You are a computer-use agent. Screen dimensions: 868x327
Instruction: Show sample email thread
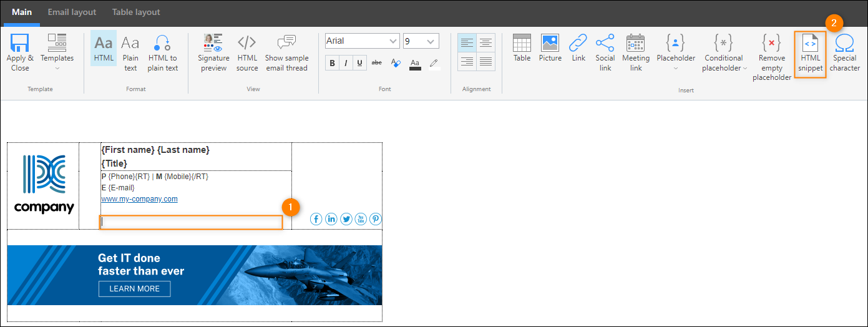[x=286, y=53]
